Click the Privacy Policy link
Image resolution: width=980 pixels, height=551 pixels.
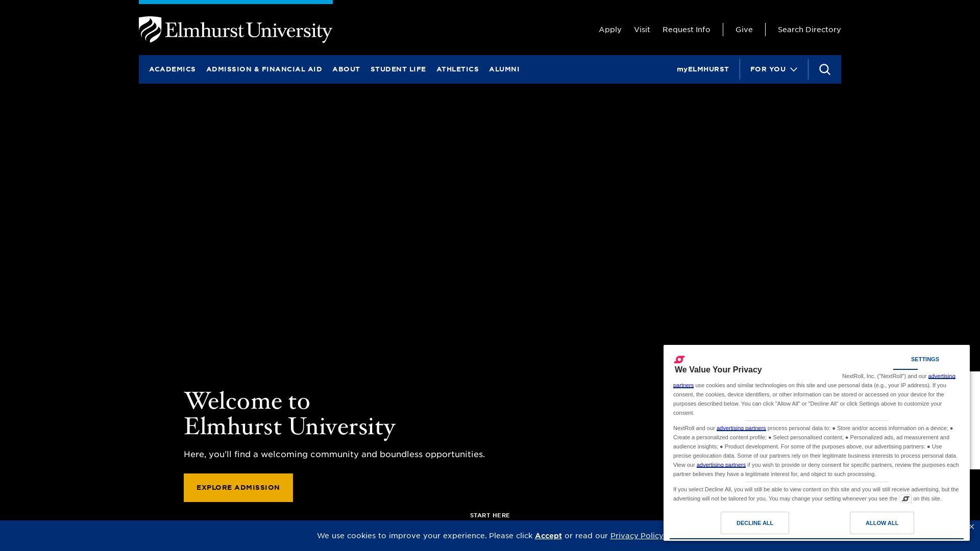pyautogui.click(x=636, y=536)
